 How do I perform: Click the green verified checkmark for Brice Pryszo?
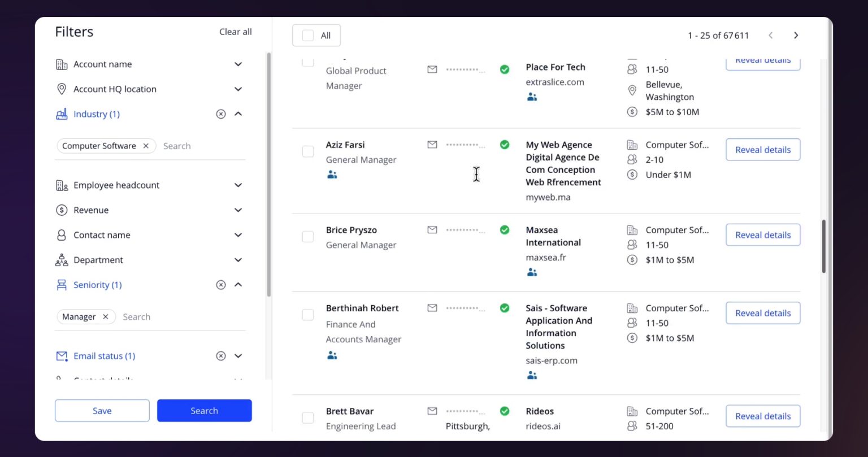505,230
